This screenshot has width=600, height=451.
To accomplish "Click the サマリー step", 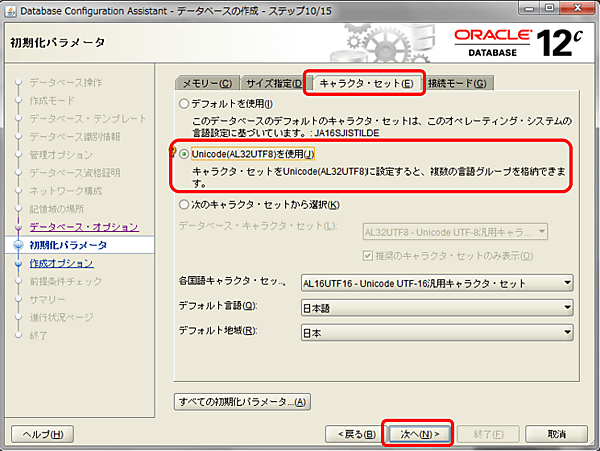I will pyautogui.click(x=47, y=299).
